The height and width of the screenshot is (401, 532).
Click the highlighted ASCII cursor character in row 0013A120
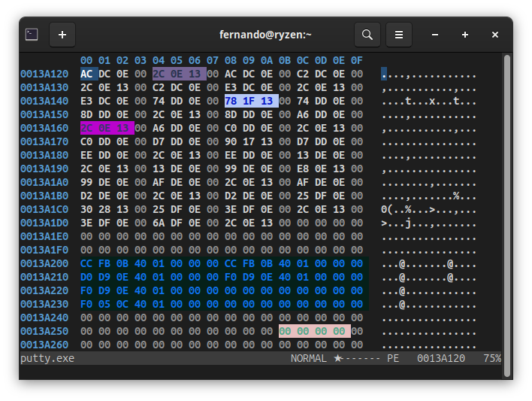click(384, 74)
